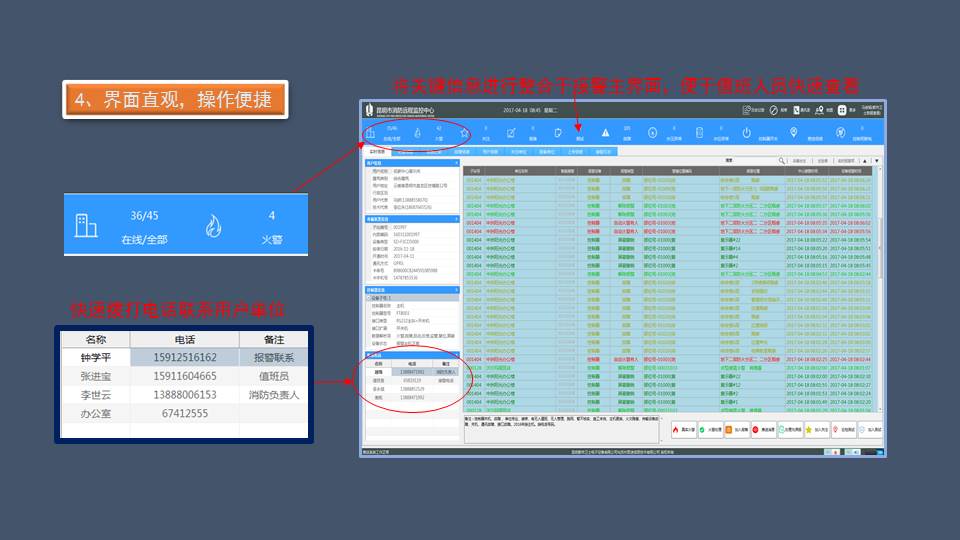Viewport: 960px width, 540px height.
Task: Click the grid menu icon in the title bar
Action: point(842,110)
